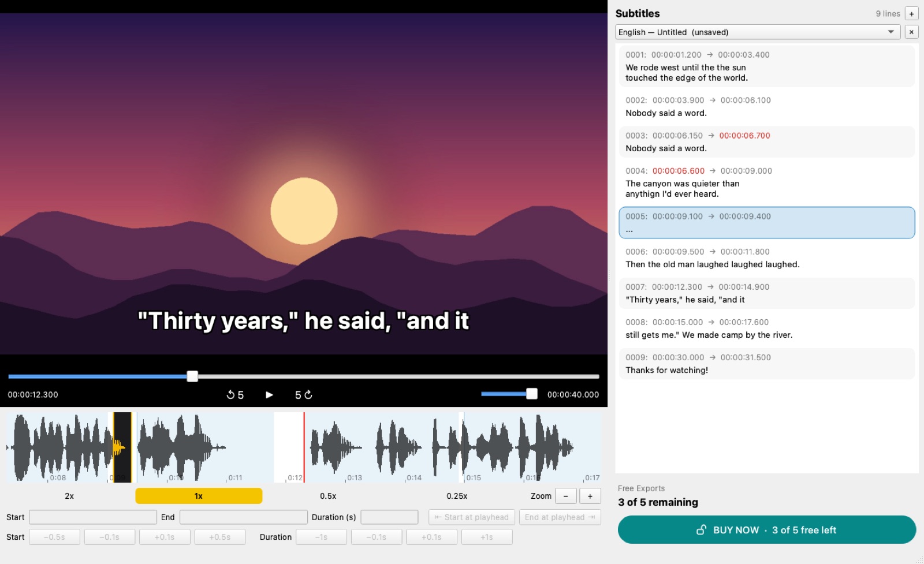Click BUY NOW button
Screen dimensions: 924x564
pos(767,530)
